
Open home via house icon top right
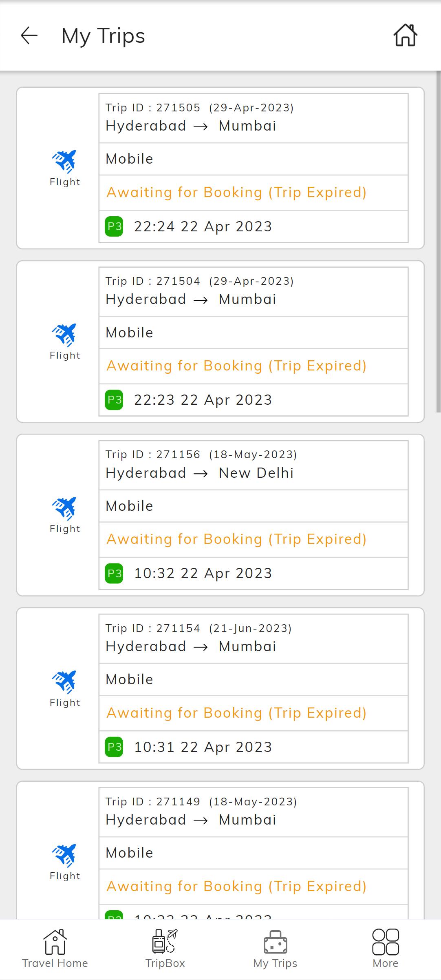tap(405, 35)
